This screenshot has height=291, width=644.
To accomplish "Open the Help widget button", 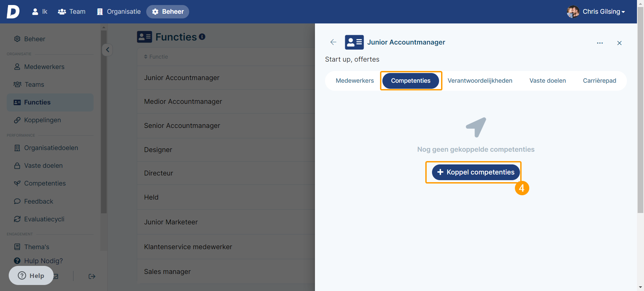I will pos(31,276).
